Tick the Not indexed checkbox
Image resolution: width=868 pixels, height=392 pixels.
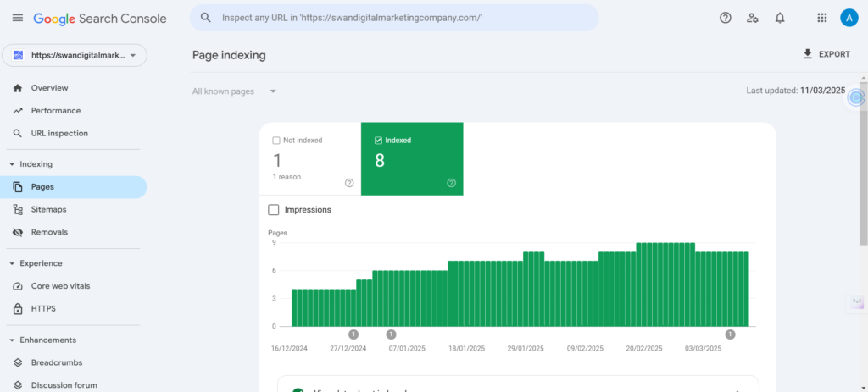pos(276,141)
